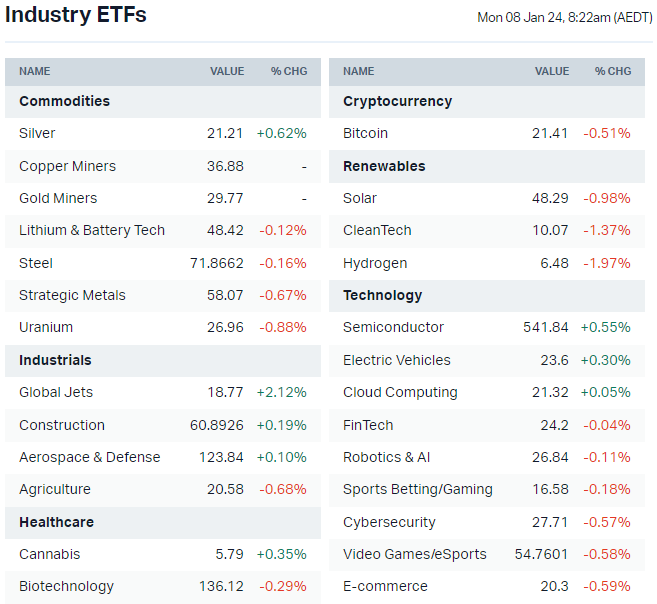Viewport: 657px width, 604px height.
Task: Open the Robotics & AI ETF
Action: coord(386,457)
